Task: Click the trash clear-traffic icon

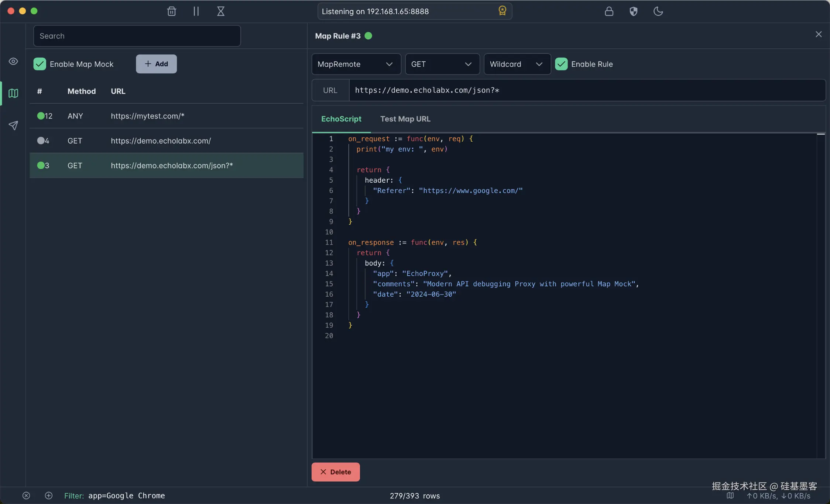Action: (x=171, y=11)
